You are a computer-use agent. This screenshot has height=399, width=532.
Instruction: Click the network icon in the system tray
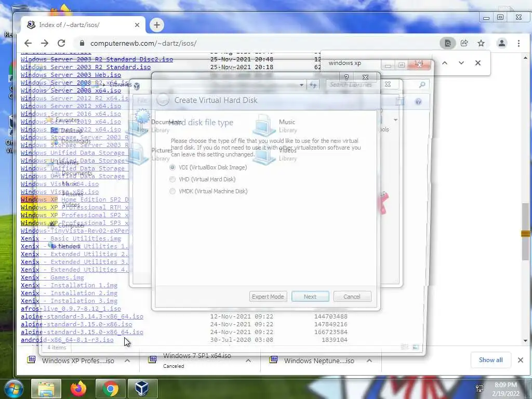tap(480, 389)
